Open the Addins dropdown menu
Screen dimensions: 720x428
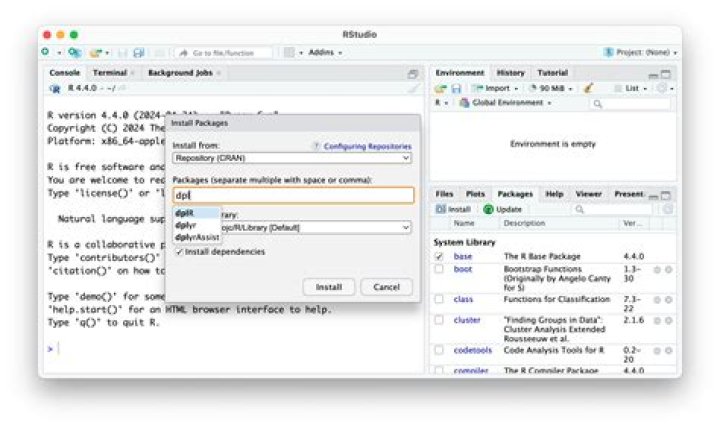(x=325, y=52)
